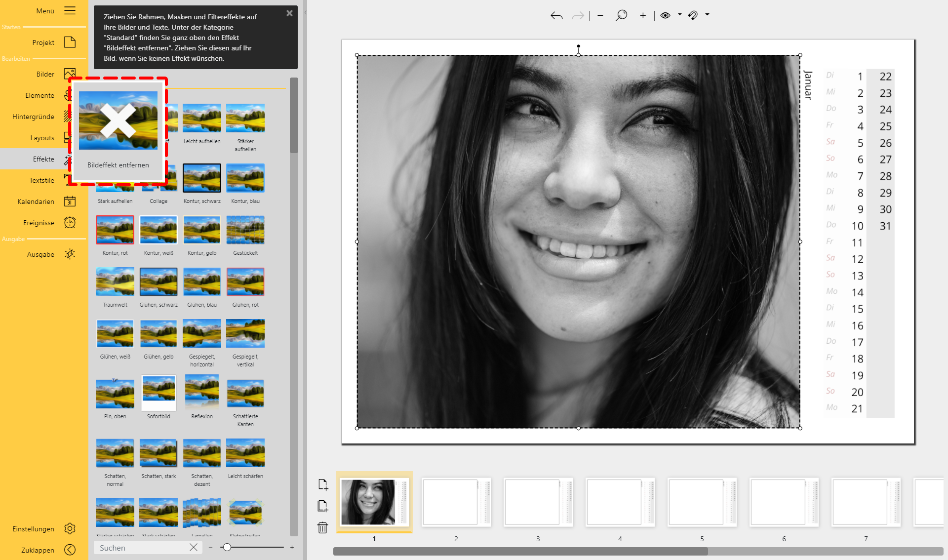Expand the magnet snapping dropdown arrow
948x560 pixels.
pos(707,15)
